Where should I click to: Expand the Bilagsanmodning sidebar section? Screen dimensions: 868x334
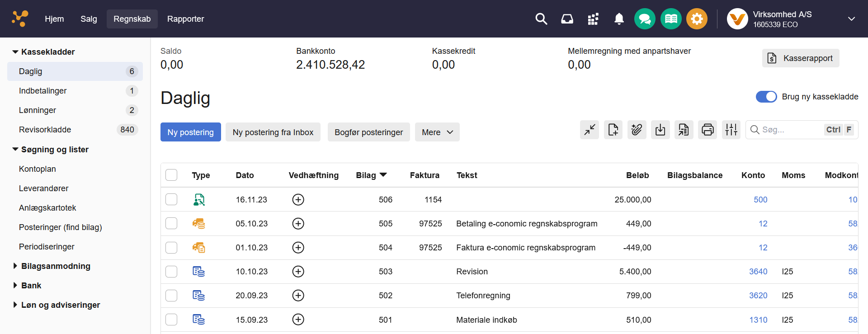click(x=56, y=266)
